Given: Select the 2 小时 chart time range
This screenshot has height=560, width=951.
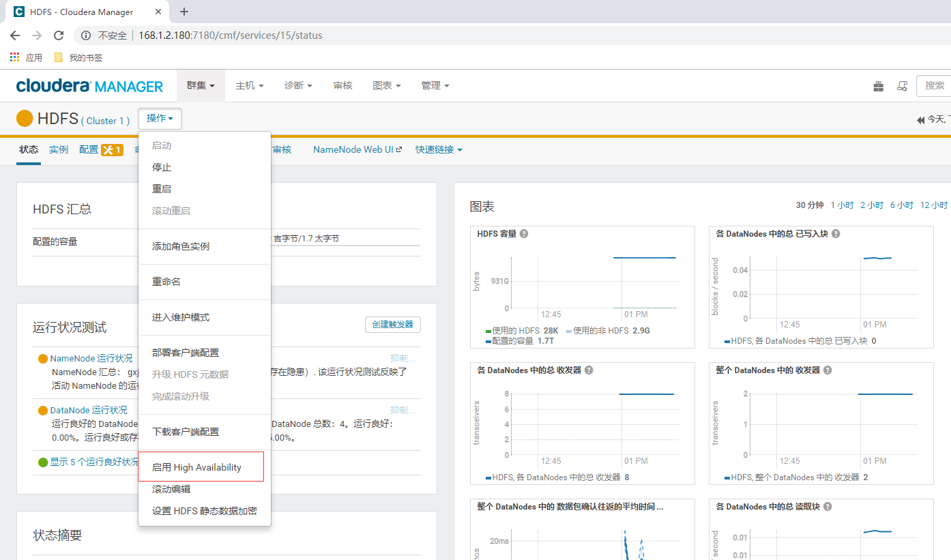Looking at the screenshot, I should [872, 205].
